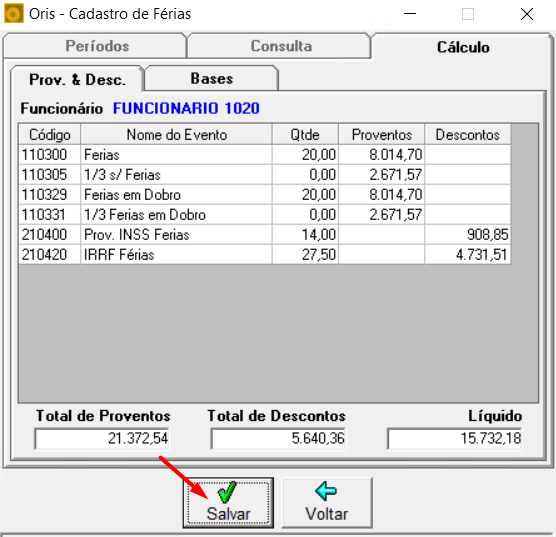Select code cell 110305
This screenshot has width=556, height=537.
point(50,175)
